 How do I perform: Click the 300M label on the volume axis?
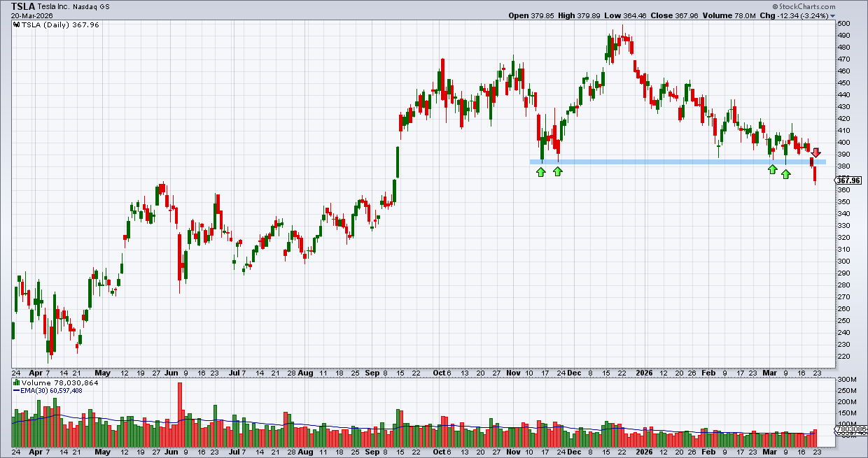click(x=846, y=380)
